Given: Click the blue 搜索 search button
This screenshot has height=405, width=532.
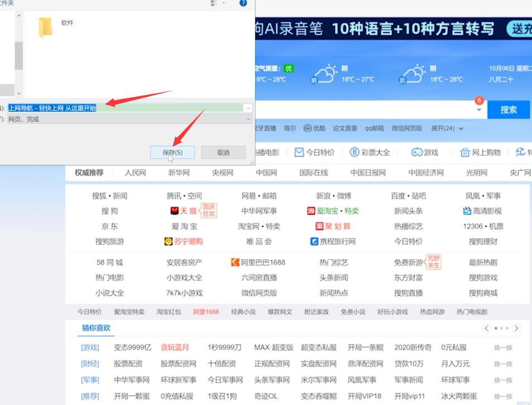Looking at the screenshot, I should (x=508, y=109).
